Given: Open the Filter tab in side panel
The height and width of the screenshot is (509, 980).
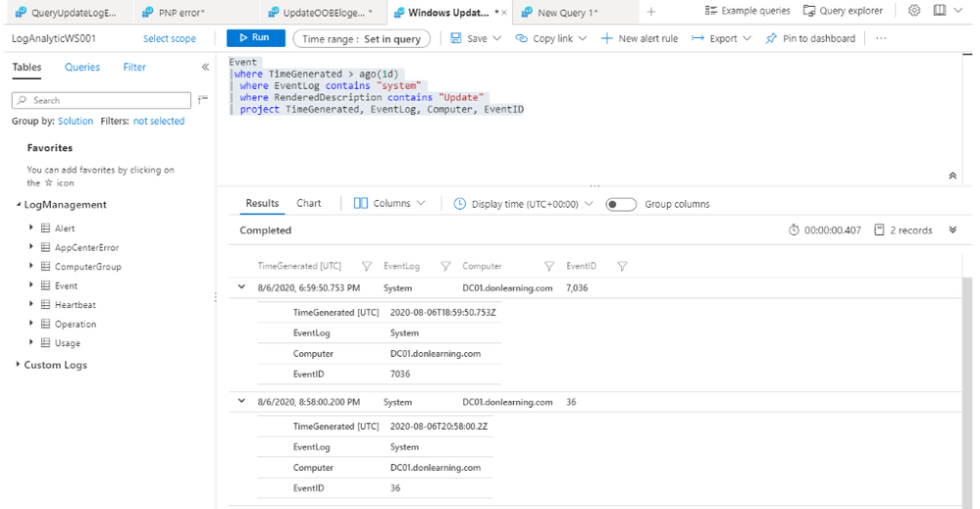Looking at the screenshot, I should click(134, 67).
